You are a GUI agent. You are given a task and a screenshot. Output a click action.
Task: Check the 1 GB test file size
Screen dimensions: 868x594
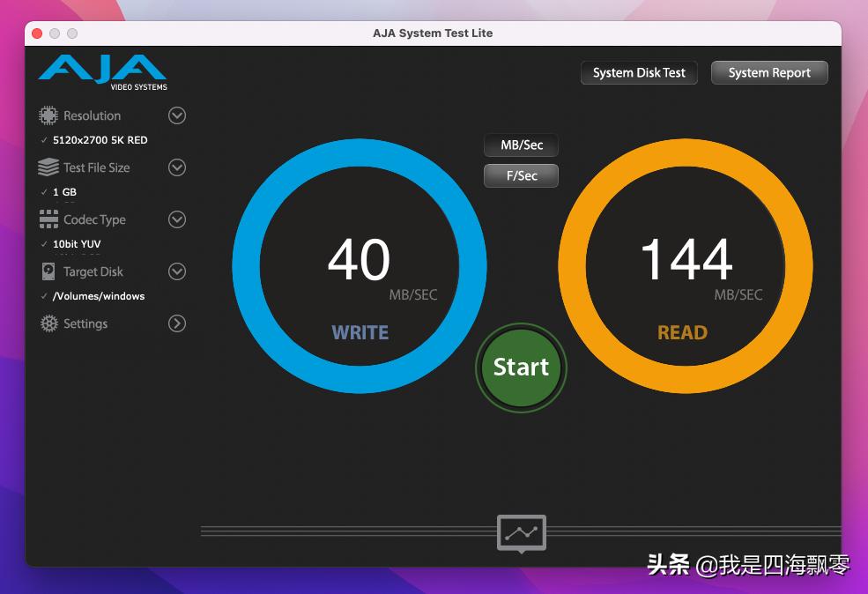pyautogui.click(x=62, y=191)
